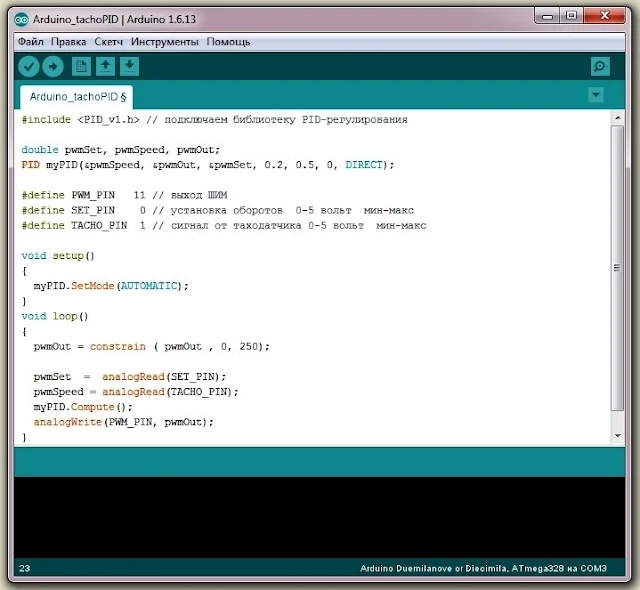Click the 'void setup()' line
The width and height of the screenshot is (640, 590).
pyautogui.click(x=58, y=256)
